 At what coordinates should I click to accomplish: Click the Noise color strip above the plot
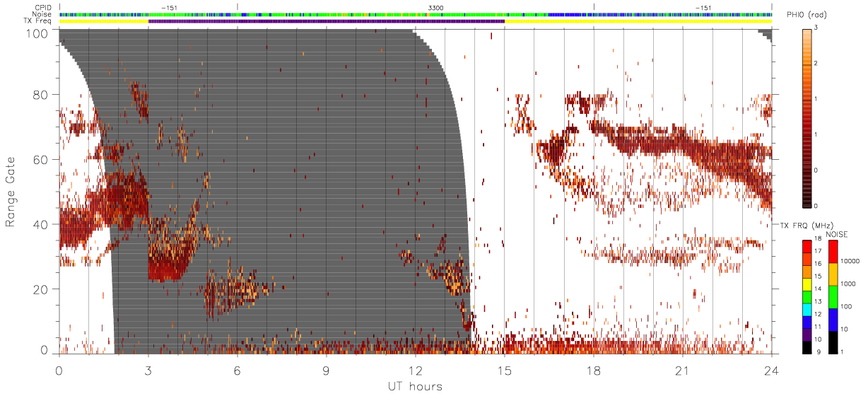click(416, 14)
